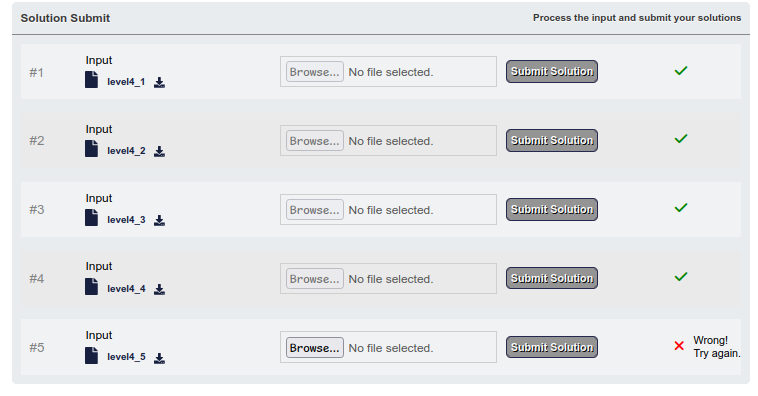This screenshot has height=396, width=758.
Task: Download the level4_2 input file
Action: tap(160, 152)
